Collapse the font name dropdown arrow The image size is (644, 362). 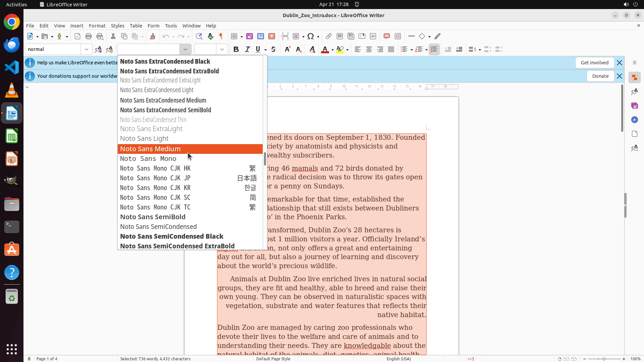point(185,49)
